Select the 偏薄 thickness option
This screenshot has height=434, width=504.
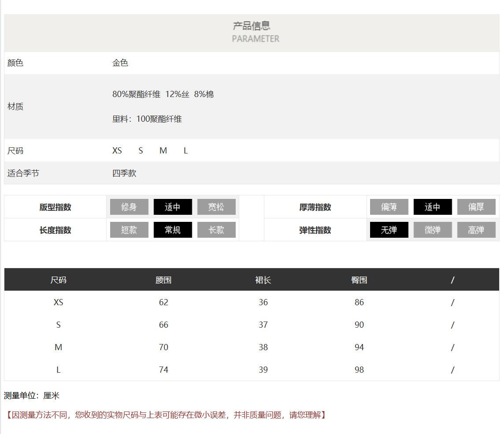point(389,207)
